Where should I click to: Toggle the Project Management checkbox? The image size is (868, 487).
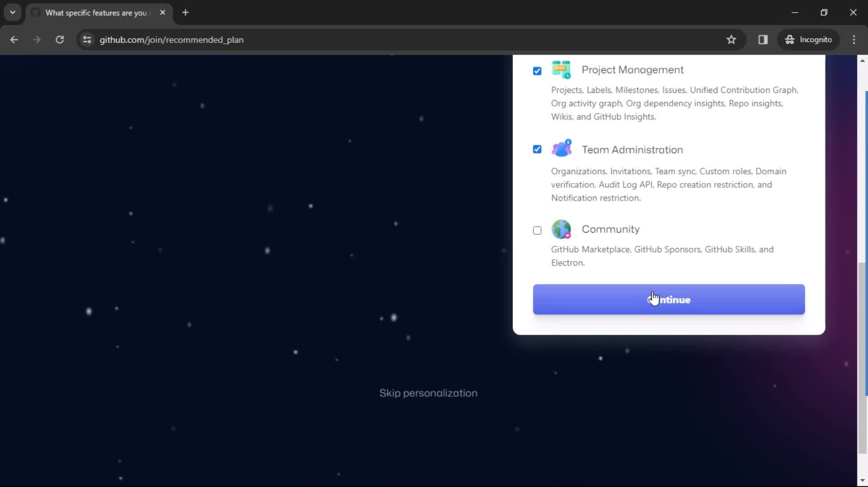click(537, 70)
